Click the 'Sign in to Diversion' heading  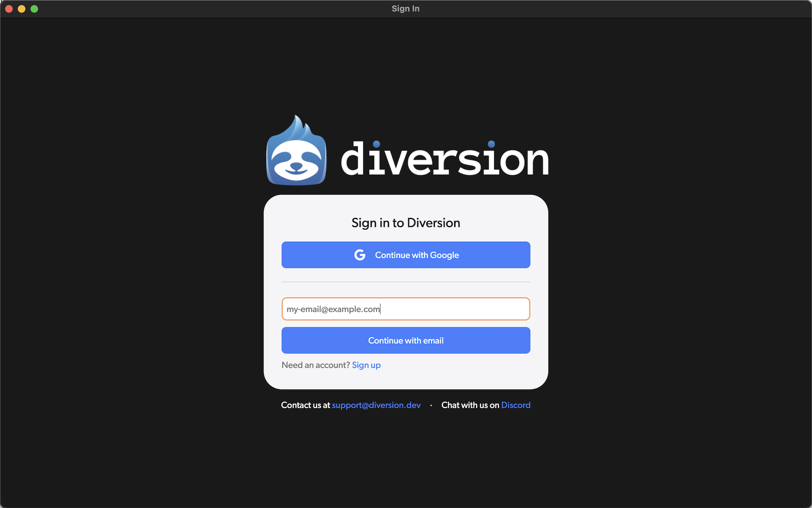click(x=406, y=223)
